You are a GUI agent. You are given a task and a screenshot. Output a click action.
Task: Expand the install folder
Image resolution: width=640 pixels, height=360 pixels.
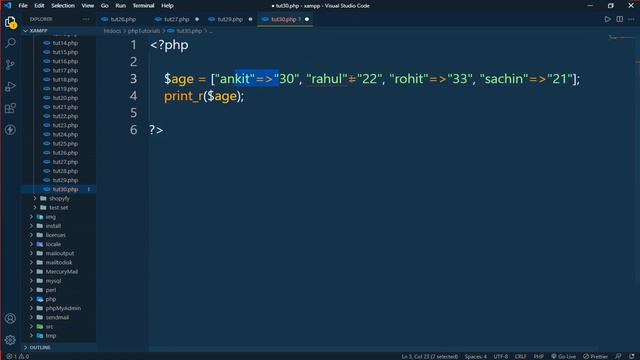click(53, 226)
